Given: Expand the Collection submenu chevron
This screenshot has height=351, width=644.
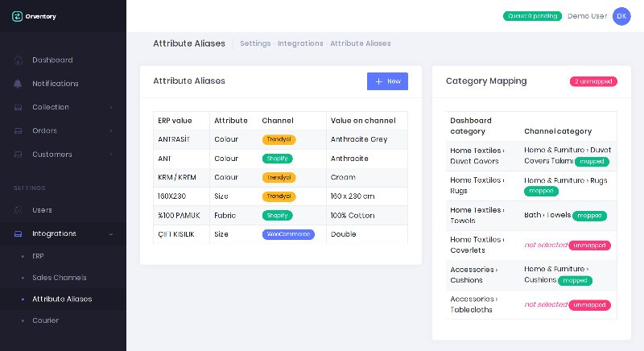Looking at the screenshot, I should click(x=111, y=107).
